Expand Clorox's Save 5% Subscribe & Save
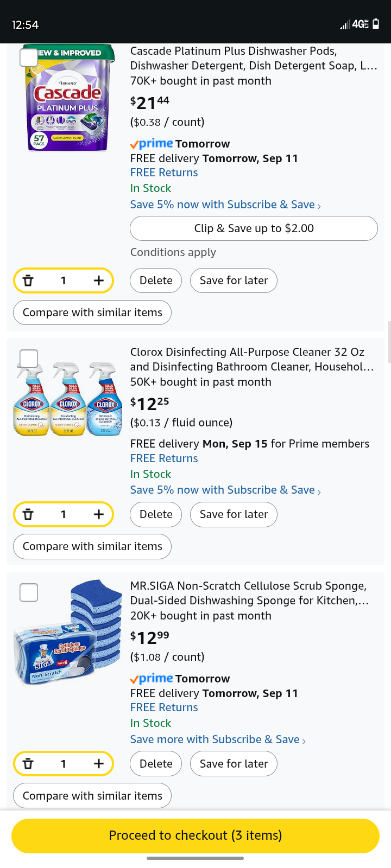The image size is (391, 868). (225, 490)
